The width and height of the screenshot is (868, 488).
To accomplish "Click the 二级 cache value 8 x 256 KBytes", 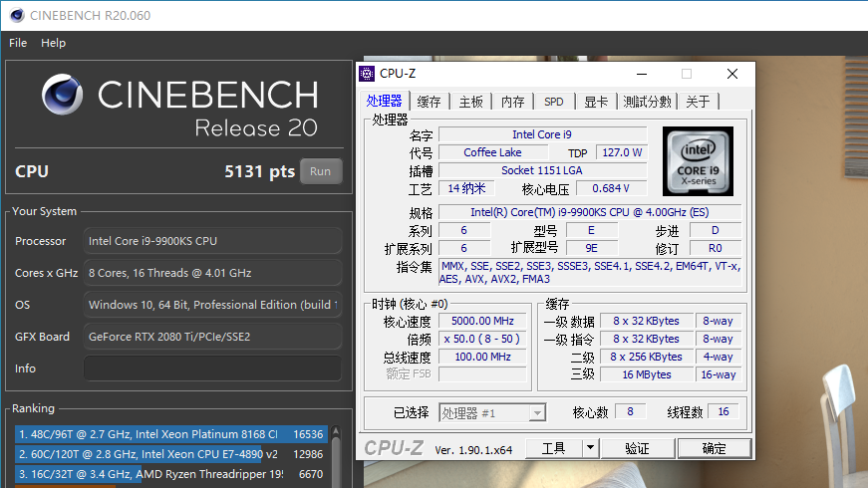I will pos(647,357).
